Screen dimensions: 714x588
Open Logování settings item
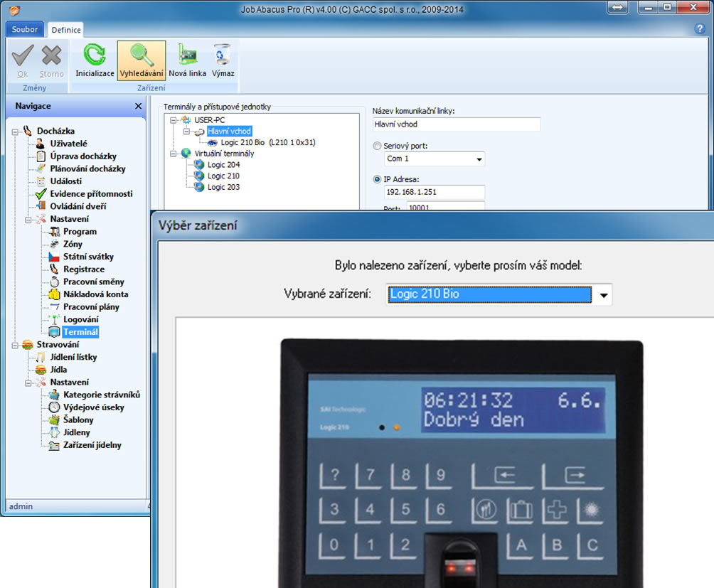[80, 319]
